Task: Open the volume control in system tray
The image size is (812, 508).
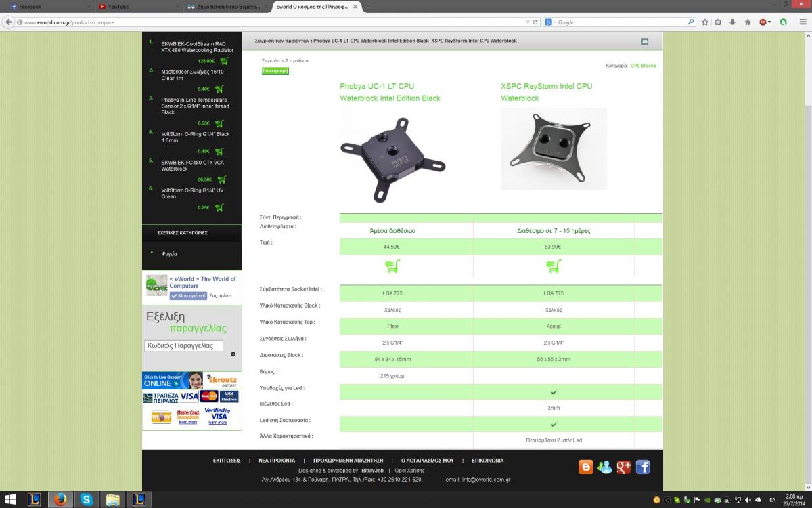Action: (748, 501)
